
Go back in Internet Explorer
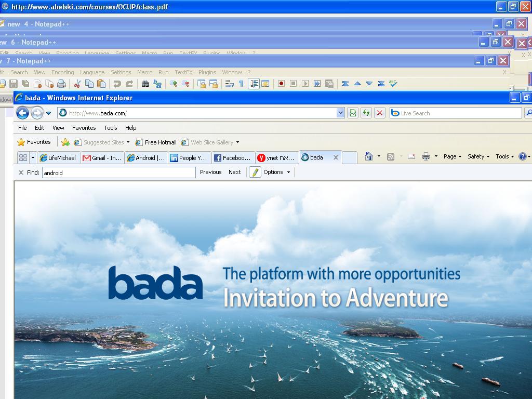22,113
